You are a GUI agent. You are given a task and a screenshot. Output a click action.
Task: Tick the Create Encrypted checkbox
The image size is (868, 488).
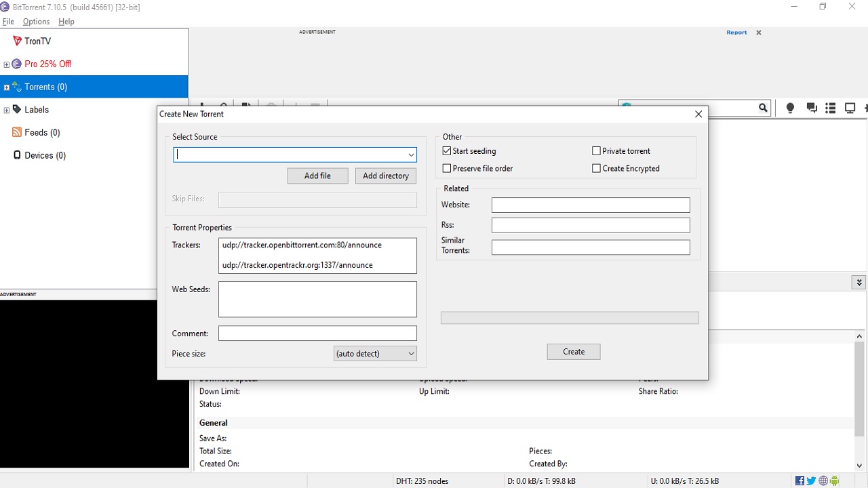[597, 168]
